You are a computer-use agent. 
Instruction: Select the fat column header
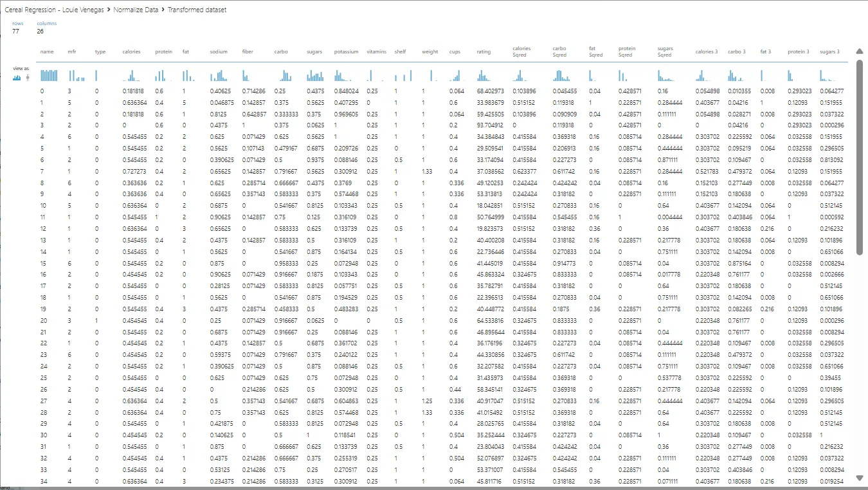pos(186,51)
